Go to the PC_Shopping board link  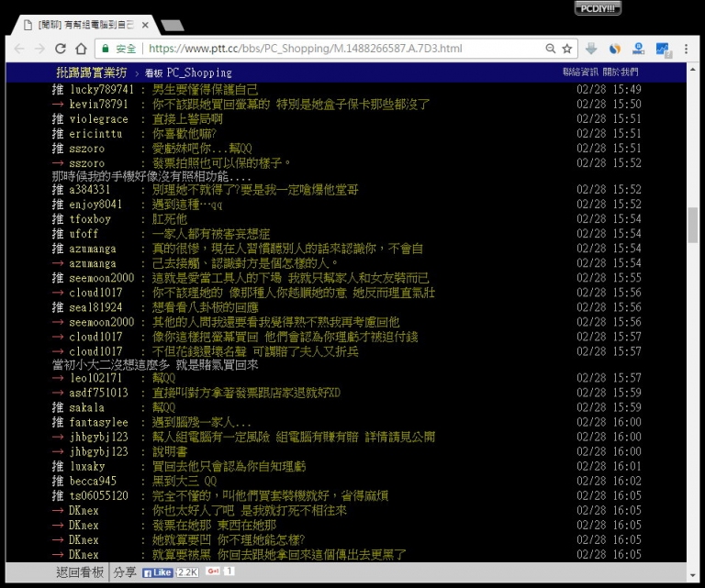pos(188,72)
